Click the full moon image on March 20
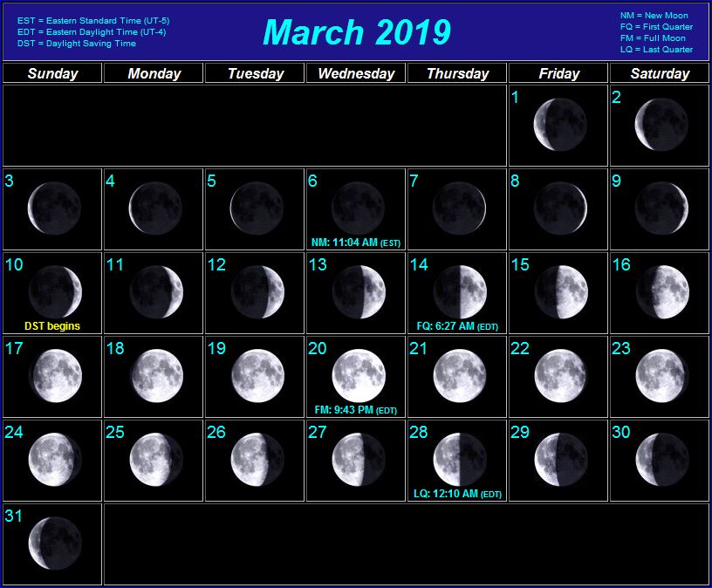 pyautogui.click(x=358, y=375)
